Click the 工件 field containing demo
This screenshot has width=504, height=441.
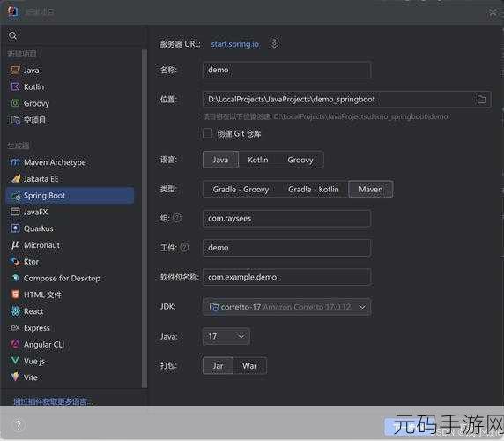(286, 248)
